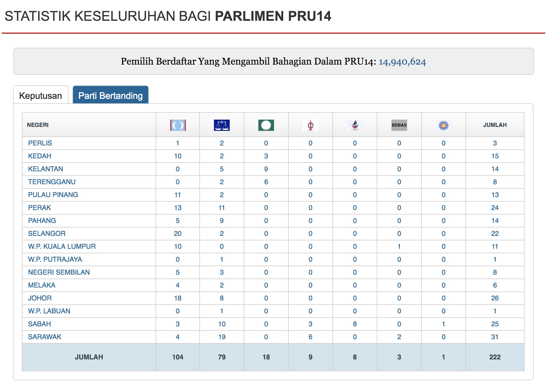This screenshot has width=547, height=392.
Task: Click the PKR party logo column header
Action: pos(178,125)
